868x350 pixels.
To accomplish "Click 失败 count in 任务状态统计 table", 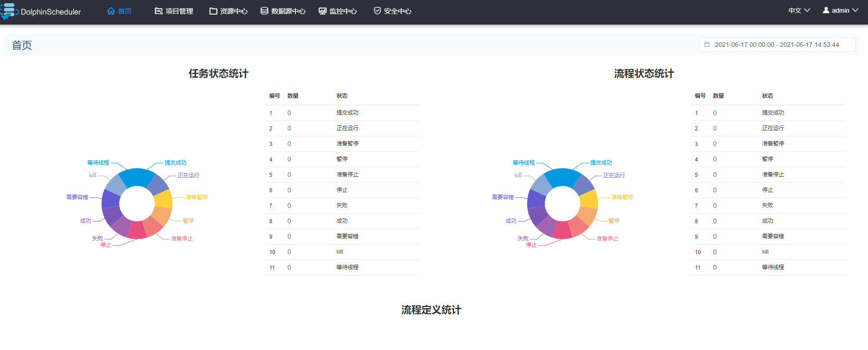I will click(289, 206).
